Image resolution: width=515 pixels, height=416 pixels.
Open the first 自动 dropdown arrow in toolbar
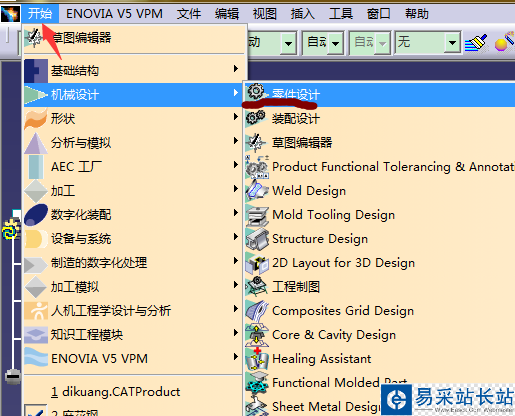point(335,43)
